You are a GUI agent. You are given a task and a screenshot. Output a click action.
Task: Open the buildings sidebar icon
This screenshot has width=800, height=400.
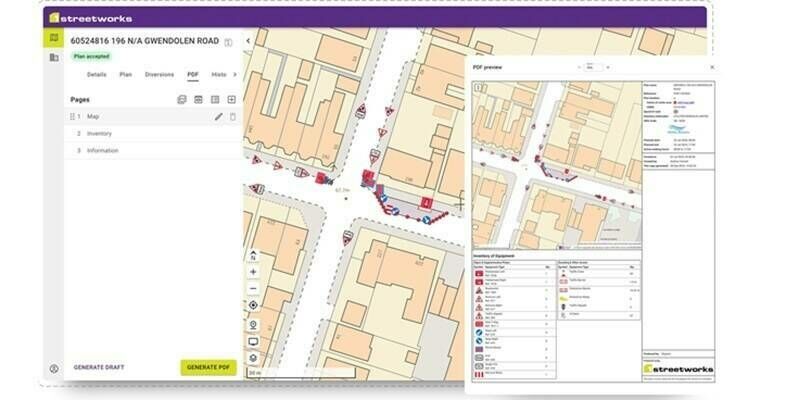(x=54, y=58)
